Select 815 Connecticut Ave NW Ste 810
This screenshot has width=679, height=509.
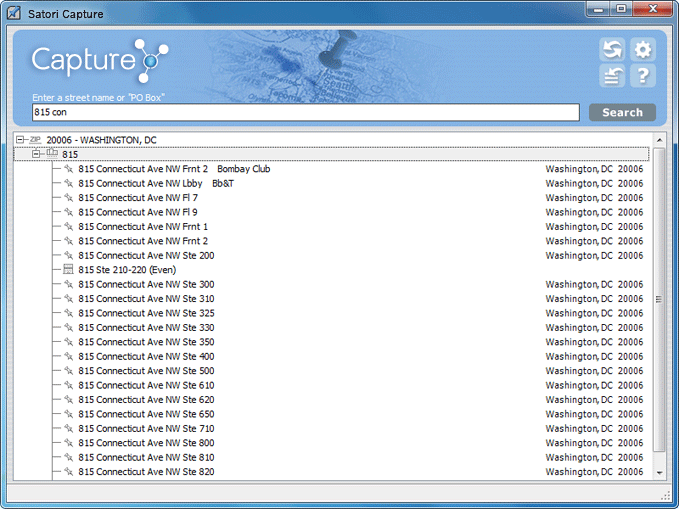(146, 457)
